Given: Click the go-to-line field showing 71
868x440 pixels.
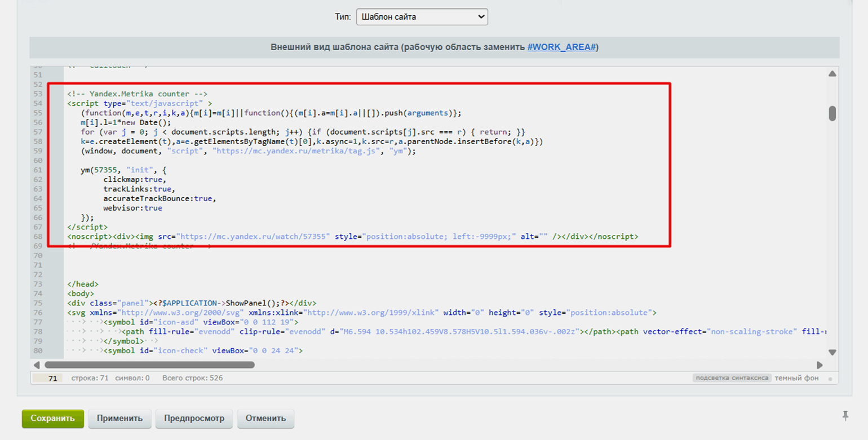Looking at the screenshot, I should (x=47, y=379).
